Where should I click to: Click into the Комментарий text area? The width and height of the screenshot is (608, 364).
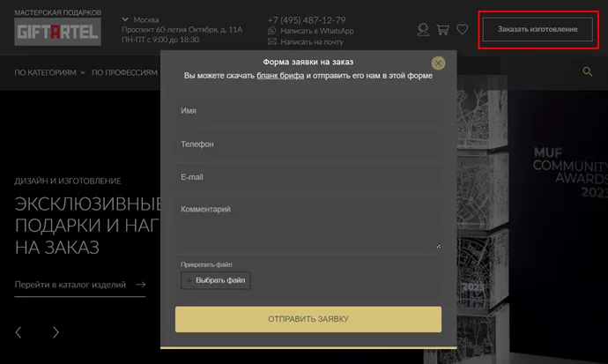[x=308, y=225]
